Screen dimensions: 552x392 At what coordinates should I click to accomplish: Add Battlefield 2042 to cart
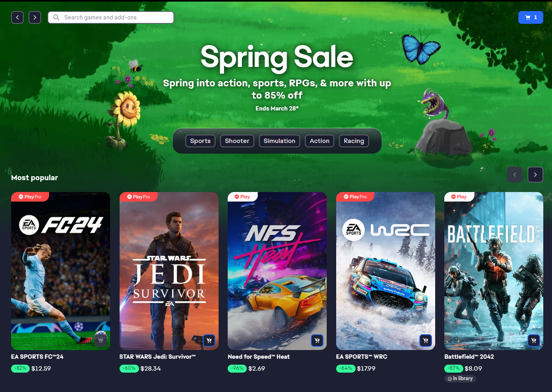[534, 341]
